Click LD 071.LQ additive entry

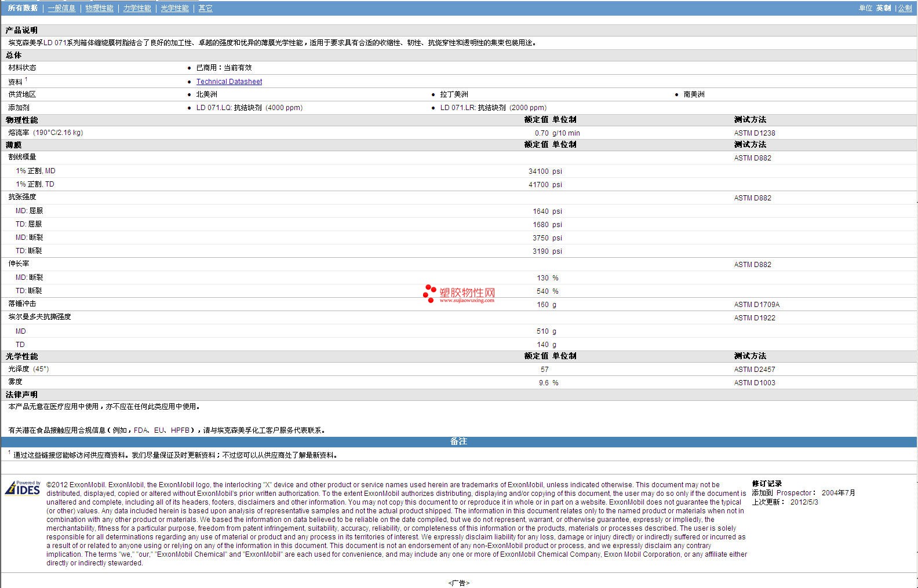249,108
